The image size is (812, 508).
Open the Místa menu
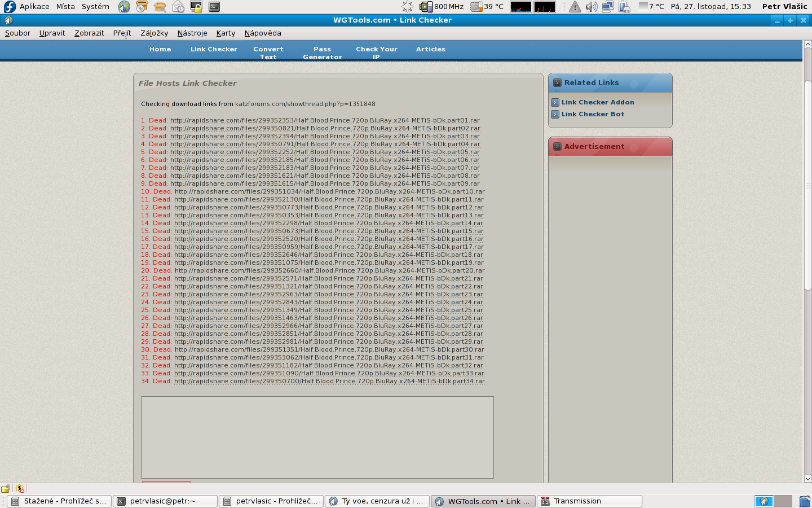pyautogui.click(x=65, y=7)
